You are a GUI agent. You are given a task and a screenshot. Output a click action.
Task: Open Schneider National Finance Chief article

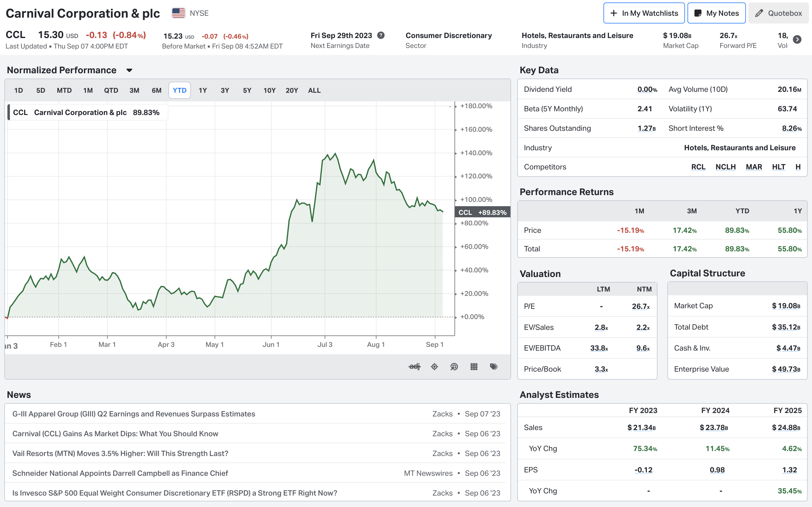120,473
